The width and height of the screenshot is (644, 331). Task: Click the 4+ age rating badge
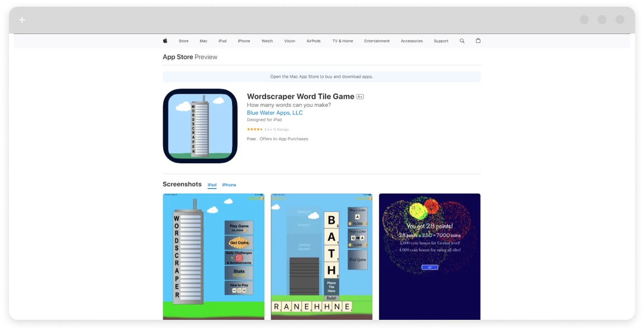click(x=360, y=97)
